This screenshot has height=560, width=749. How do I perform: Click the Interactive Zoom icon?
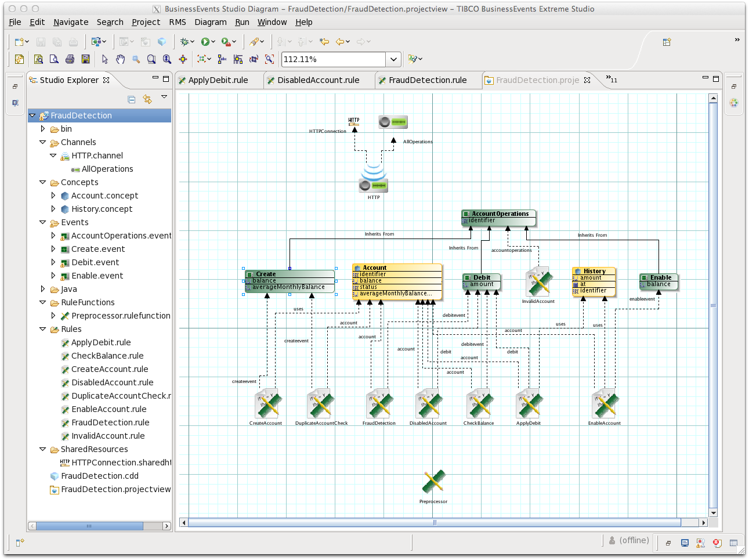click(x=167, y=59)
